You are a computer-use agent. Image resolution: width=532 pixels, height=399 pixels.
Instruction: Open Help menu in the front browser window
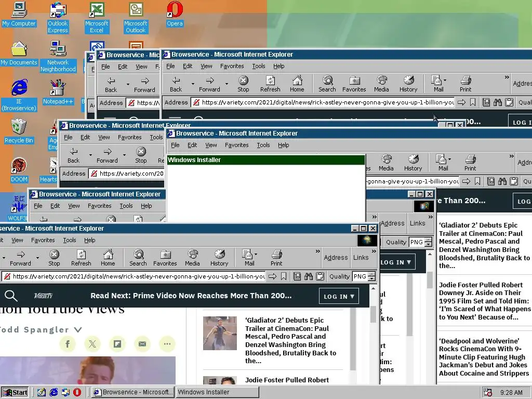(x=89, y=240)
